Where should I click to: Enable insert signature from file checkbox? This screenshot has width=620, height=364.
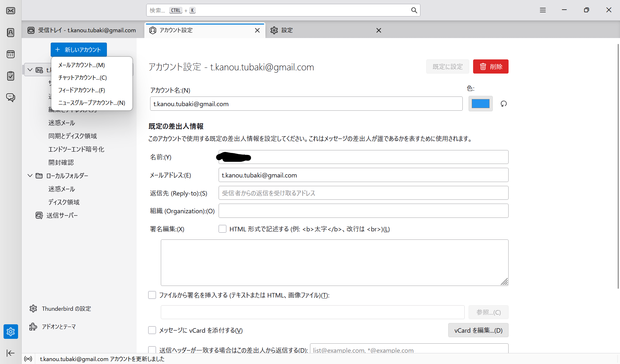tap(152, 295)
